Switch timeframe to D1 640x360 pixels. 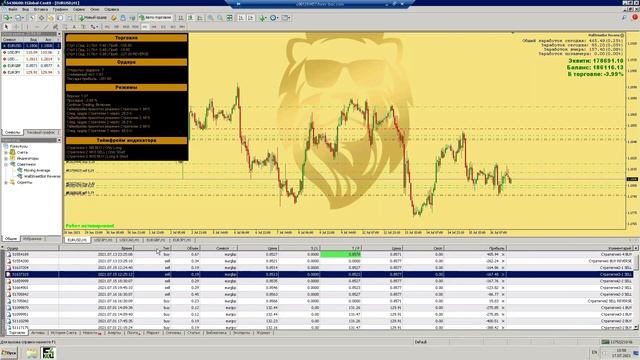click(x=163, y=27)
